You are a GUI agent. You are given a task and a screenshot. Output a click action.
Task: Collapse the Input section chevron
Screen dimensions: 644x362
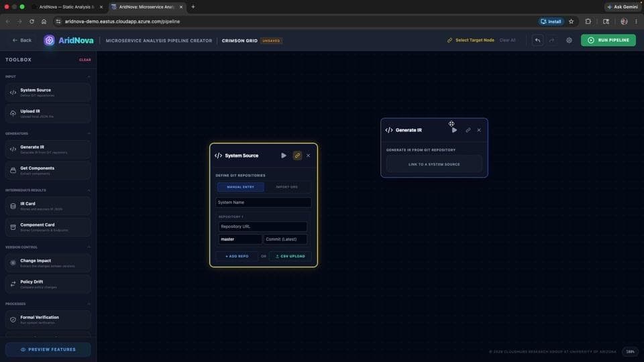pos(89,76)
